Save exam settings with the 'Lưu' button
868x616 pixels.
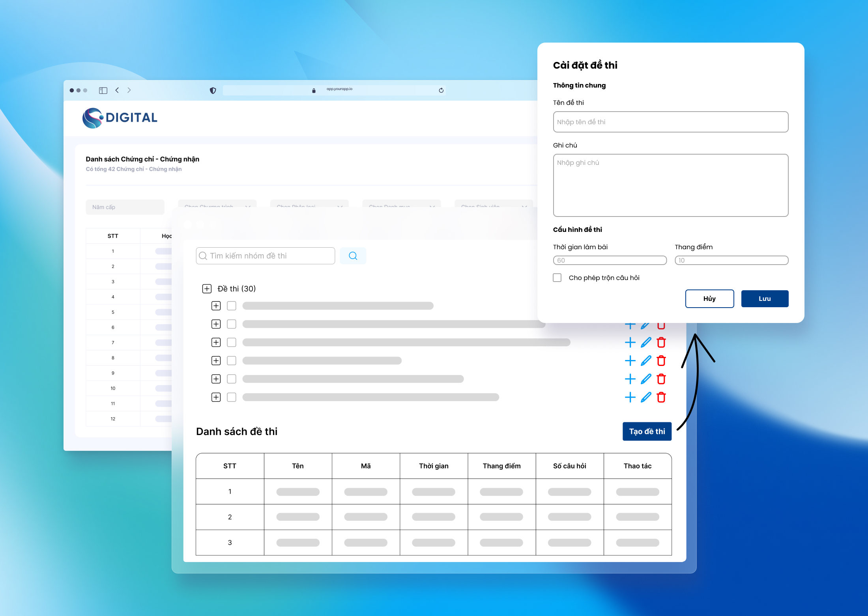click(765, 299)
